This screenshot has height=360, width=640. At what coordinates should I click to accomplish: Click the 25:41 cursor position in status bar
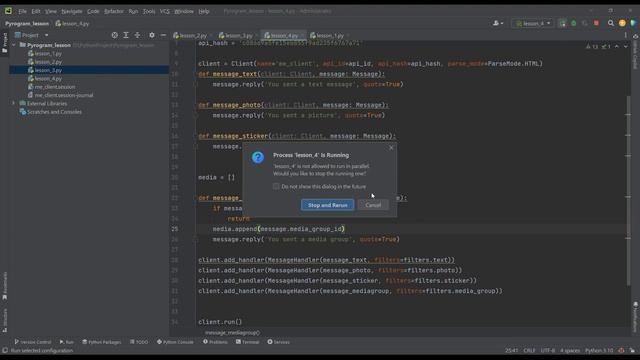click(511, 351)
